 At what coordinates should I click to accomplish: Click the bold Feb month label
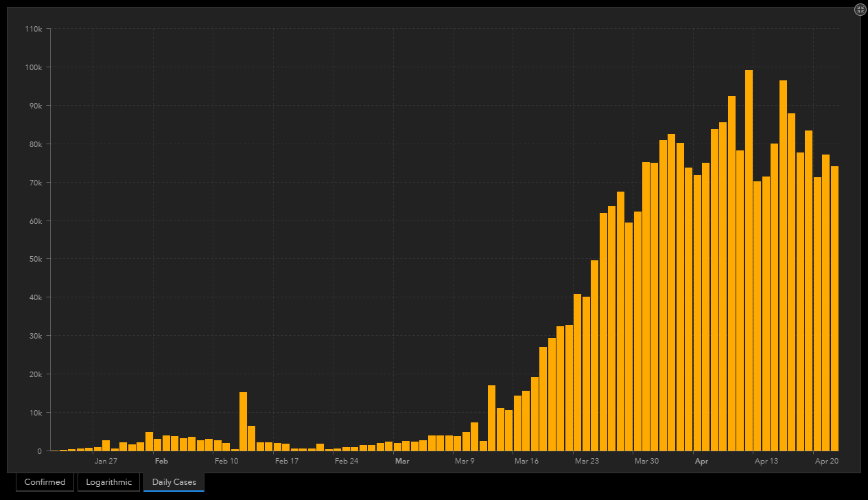tap(161, 462)
